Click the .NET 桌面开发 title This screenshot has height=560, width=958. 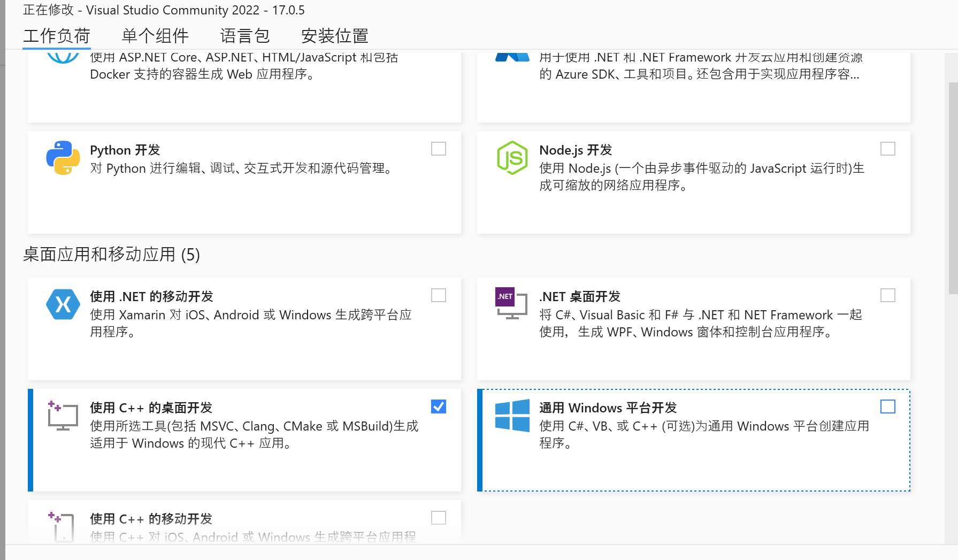pyautogui.click(x=580, y=296)
